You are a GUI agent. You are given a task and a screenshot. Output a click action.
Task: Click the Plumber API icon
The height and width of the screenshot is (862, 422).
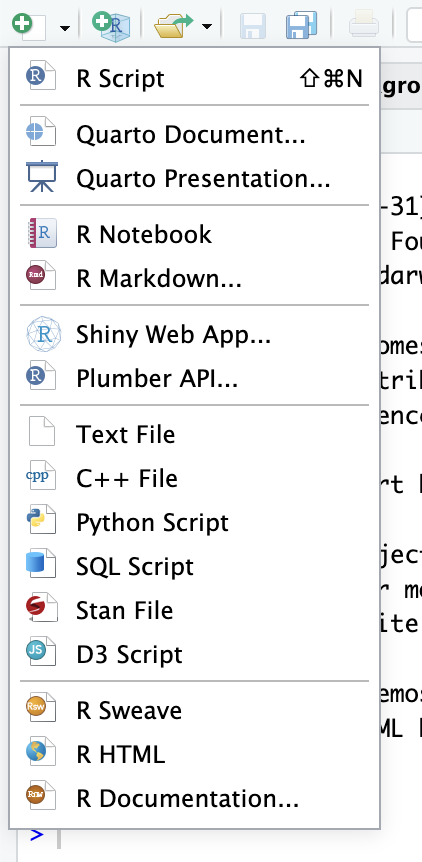click(x=41, y=377)
